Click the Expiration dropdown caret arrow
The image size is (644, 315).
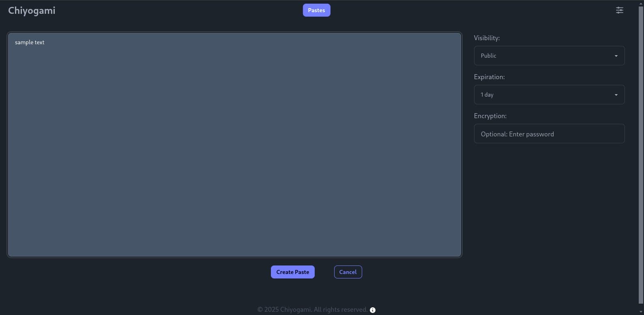616,95
